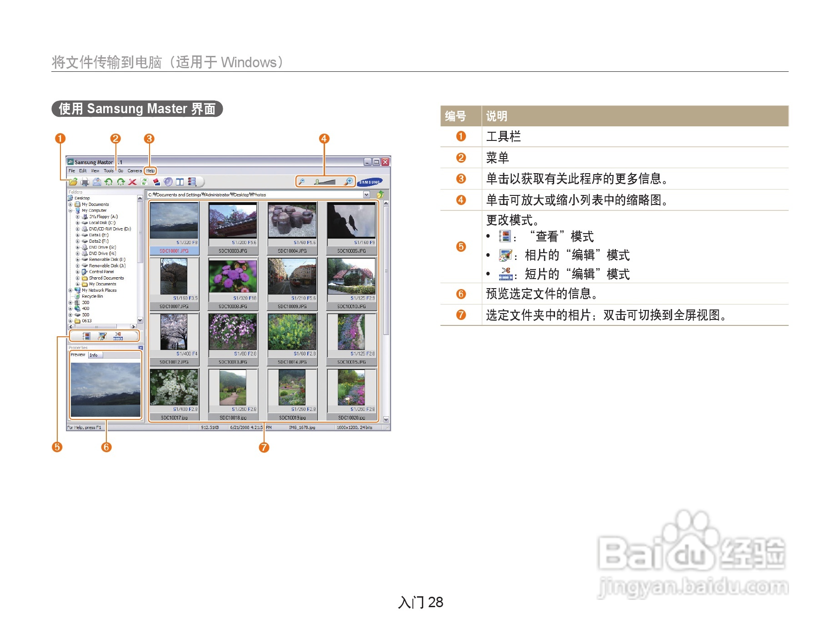Expand the Removable Disk (I:) node
840x634 pixels.
[78, 259]
